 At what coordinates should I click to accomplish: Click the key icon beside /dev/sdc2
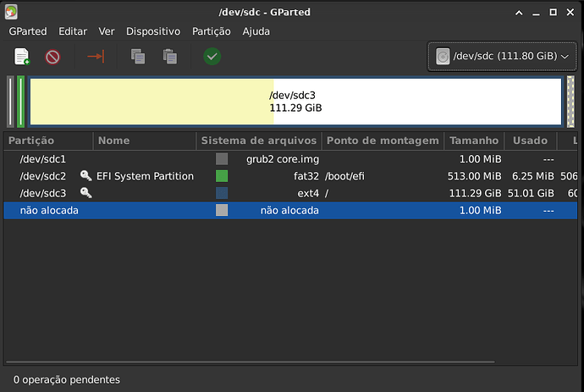85,176
